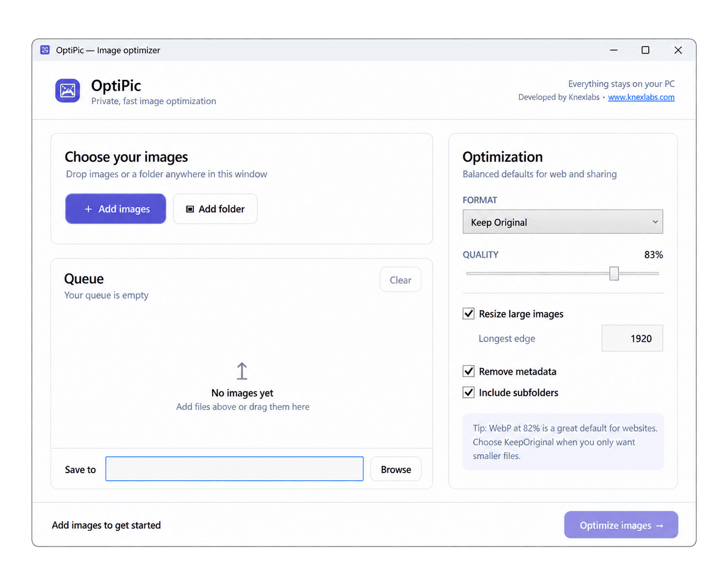Click the Quality slider handle
The image size is (728, 572).
[x=614, y=273]
